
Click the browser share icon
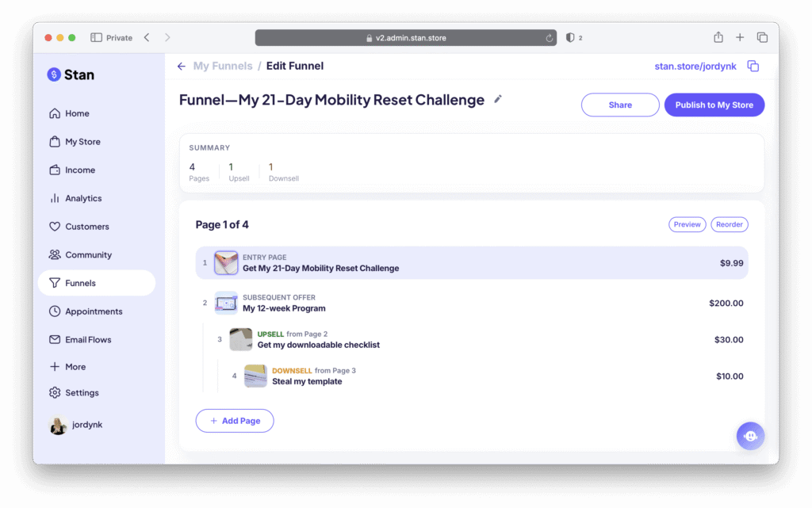pos(718,37)
